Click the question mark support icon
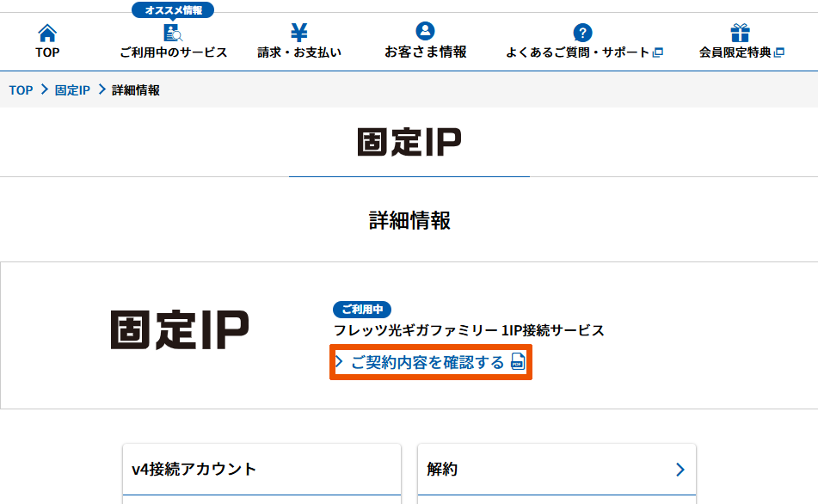Viewport: 818px width, 504px height. point(583,34)
